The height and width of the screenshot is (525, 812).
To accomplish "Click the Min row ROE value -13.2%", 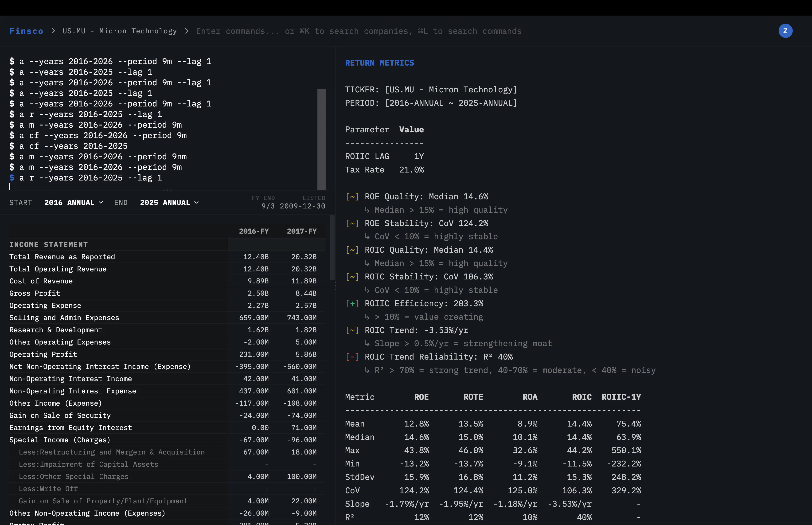I will pos(414,464).
